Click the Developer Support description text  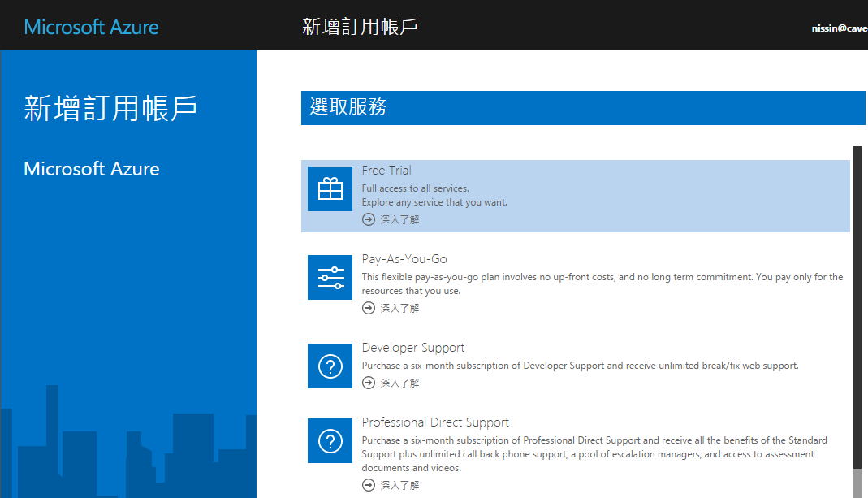[x=580, y=366]
